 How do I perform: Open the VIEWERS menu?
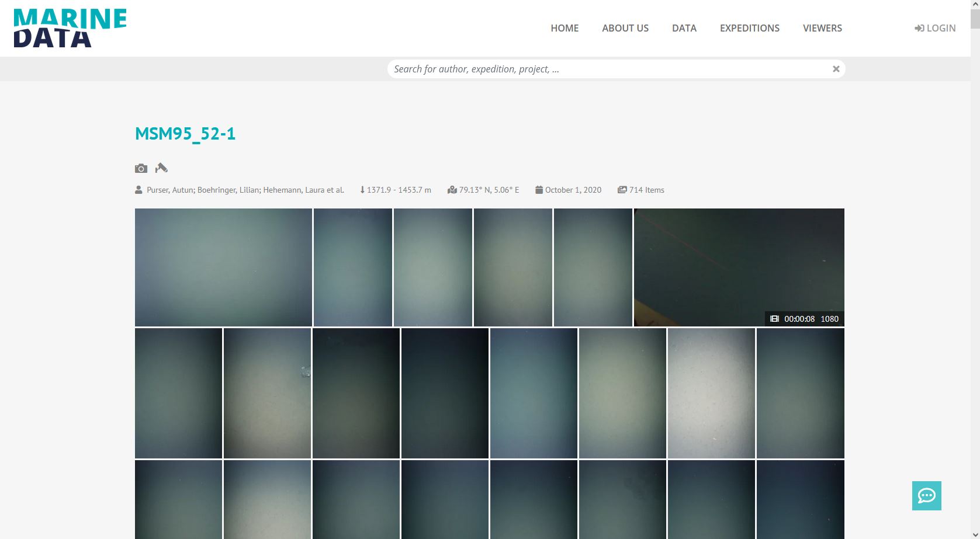pyautogui.click(x=822, y=28)
